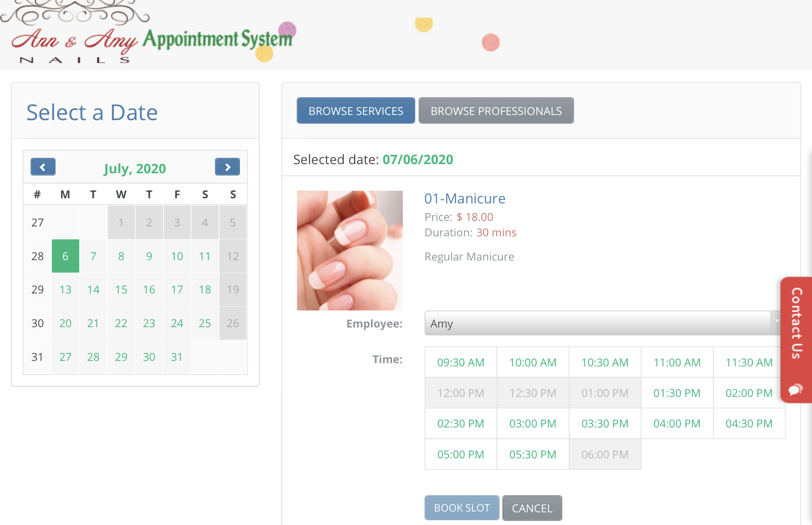The width and height of the screenshot is (812, 525).
Task: Click the Contact Us chat bubble icon
Action: coord(795,389)
